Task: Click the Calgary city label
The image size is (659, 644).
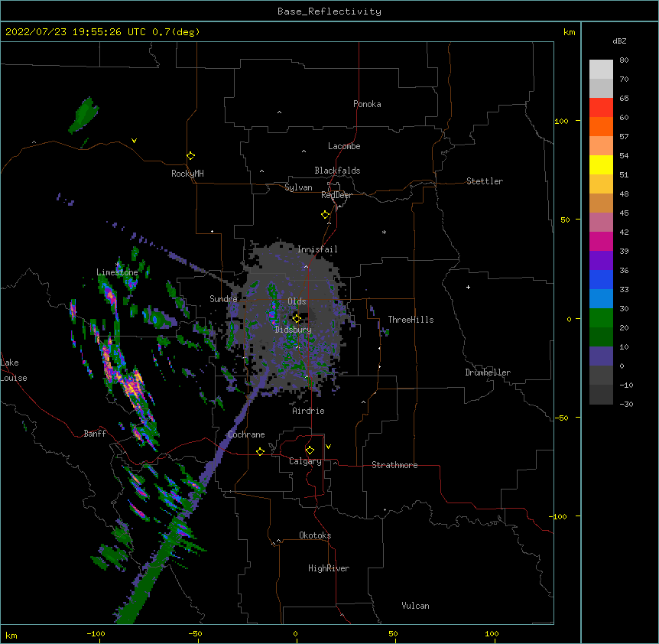Action: point(305,461)
